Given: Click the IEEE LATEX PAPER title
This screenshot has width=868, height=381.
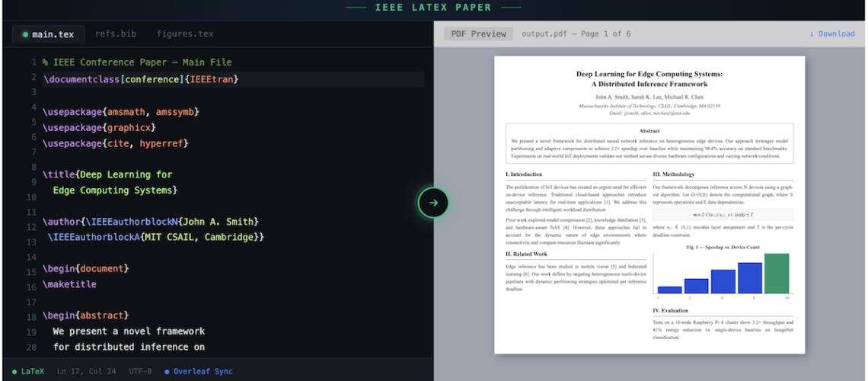Looking at the screenshot, I should pos(433,8).
